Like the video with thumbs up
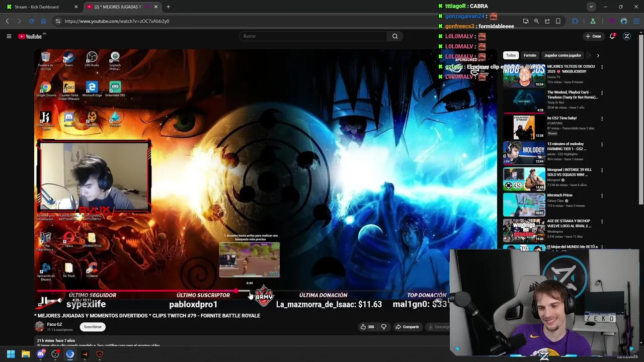 coord(367,327)
